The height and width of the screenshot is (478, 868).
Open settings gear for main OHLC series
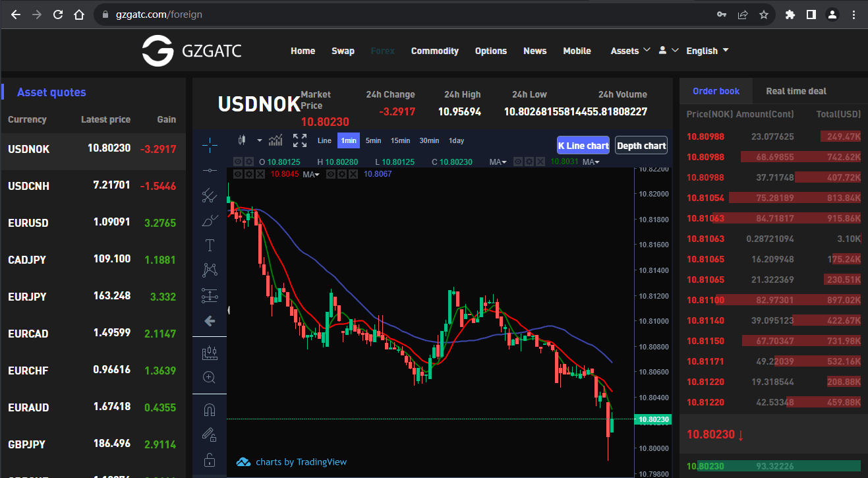(x=248, y=162)
